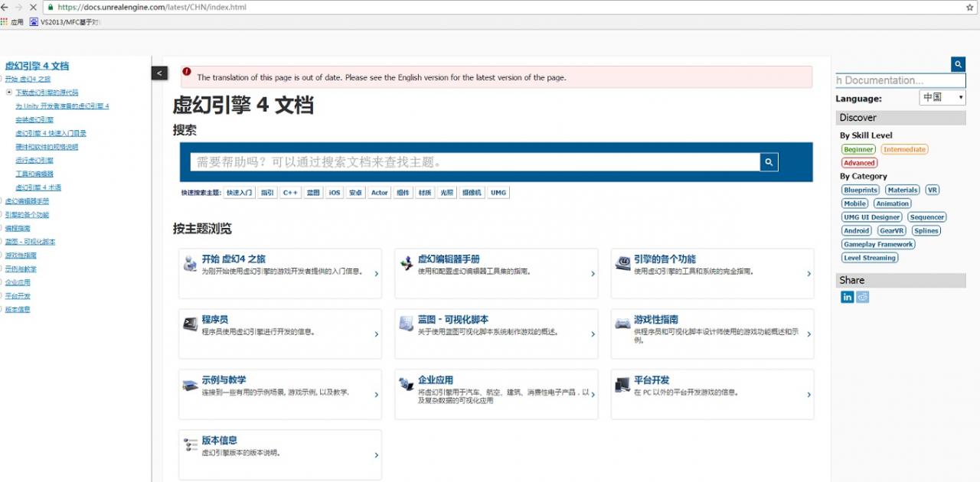Stop page loading with the X icon

(x=33, y=7)
